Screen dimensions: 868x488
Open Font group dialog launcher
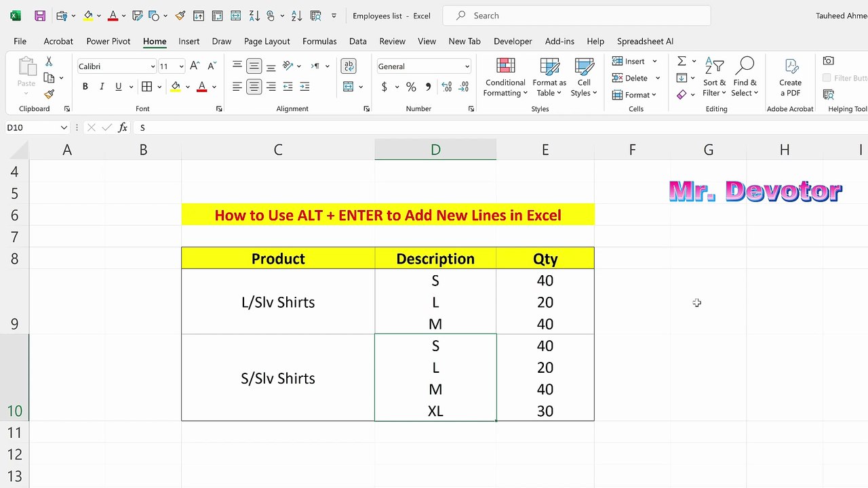(x=219, y=109)
